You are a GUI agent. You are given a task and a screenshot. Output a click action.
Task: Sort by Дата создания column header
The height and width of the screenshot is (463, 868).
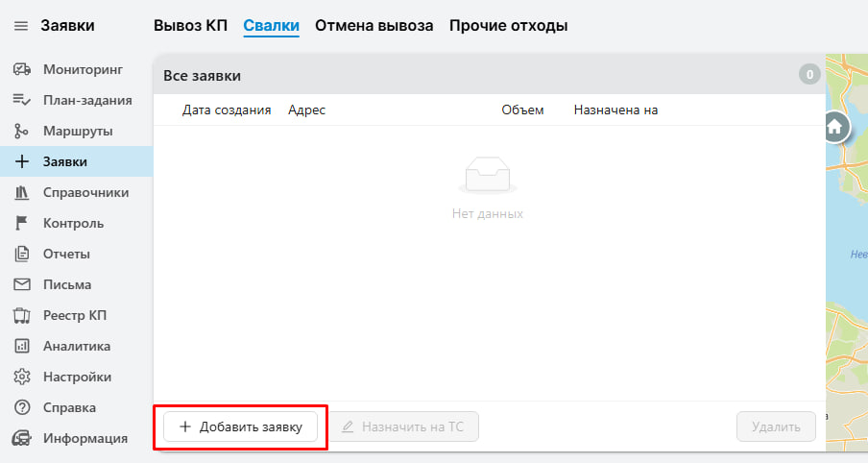pos(227,110)
